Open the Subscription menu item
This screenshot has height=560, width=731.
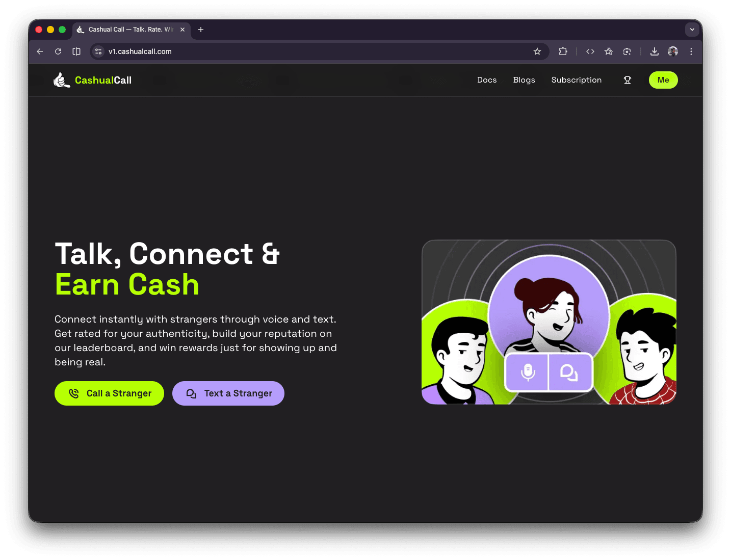576,80
